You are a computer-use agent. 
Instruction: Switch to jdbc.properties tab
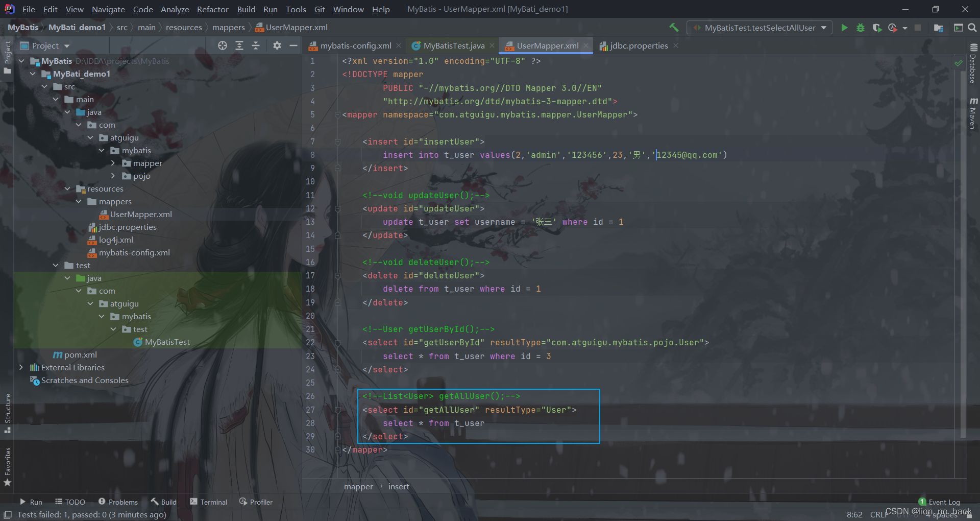[638, 45]
